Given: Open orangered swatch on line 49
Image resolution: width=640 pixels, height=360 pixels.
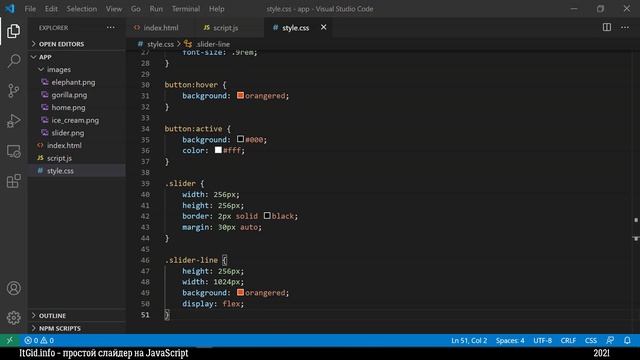Looking at the screenshot, I should [x=240, y=292].
